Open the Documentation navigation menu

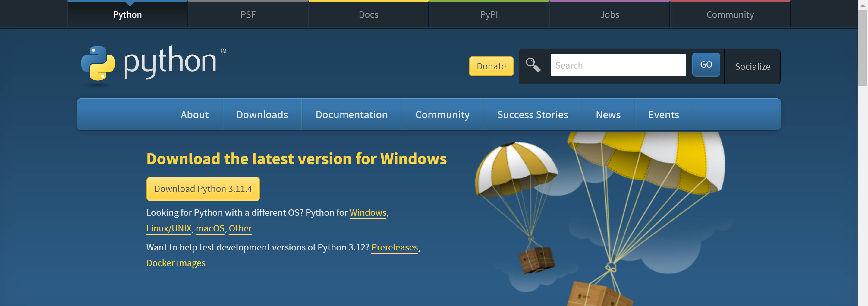(351, 115)
